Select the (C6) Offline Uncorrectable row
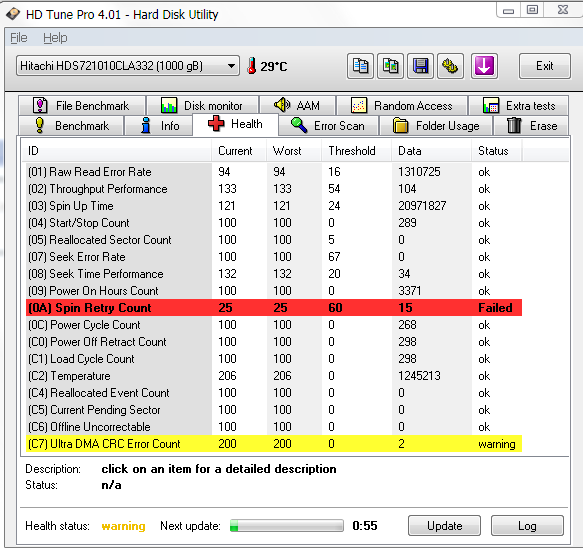Image resolution: width=583 pixels, height=548 pixels. click(274, 427)
